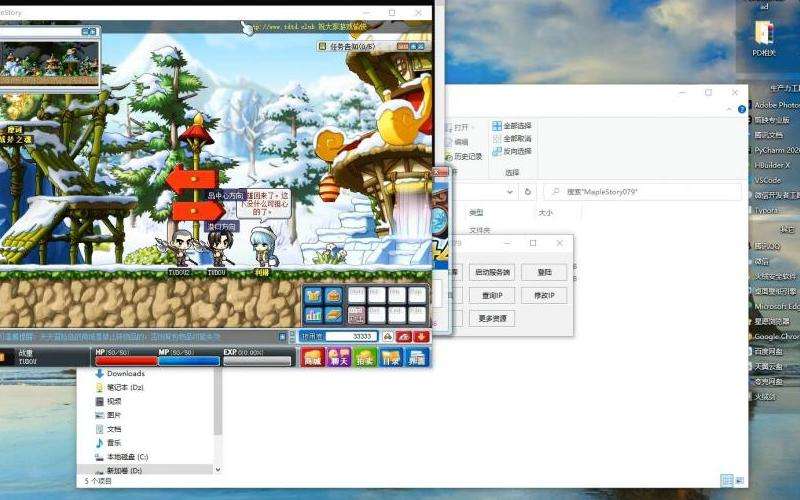The width and height of the screenshot is (800, 500).
Task: Click the 全部选择 (select all) ribbon icon
Action: tap(497, 126)
